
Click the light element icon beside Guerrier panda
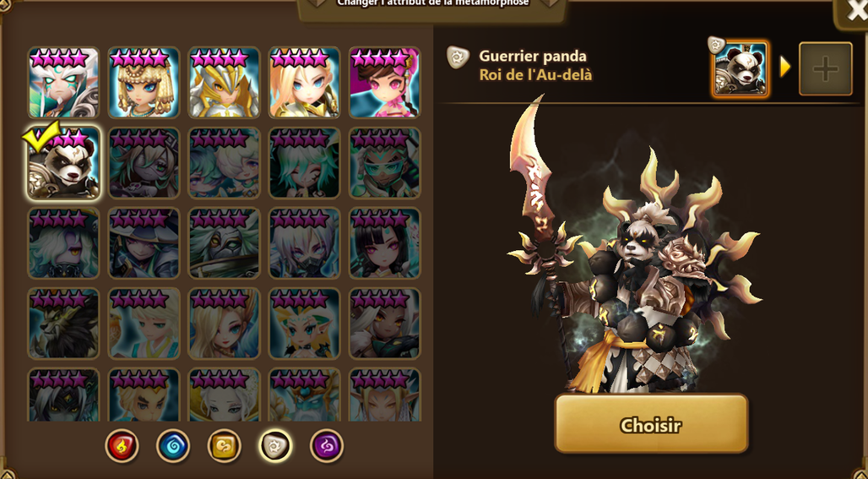point(458,57)
